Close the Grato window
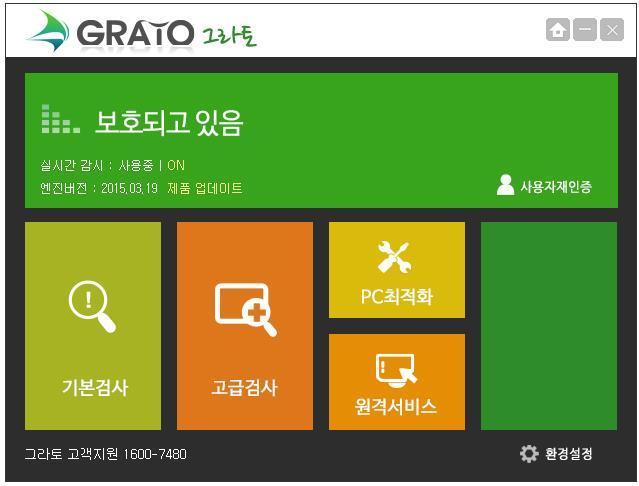639x486 pixels. 612,30
